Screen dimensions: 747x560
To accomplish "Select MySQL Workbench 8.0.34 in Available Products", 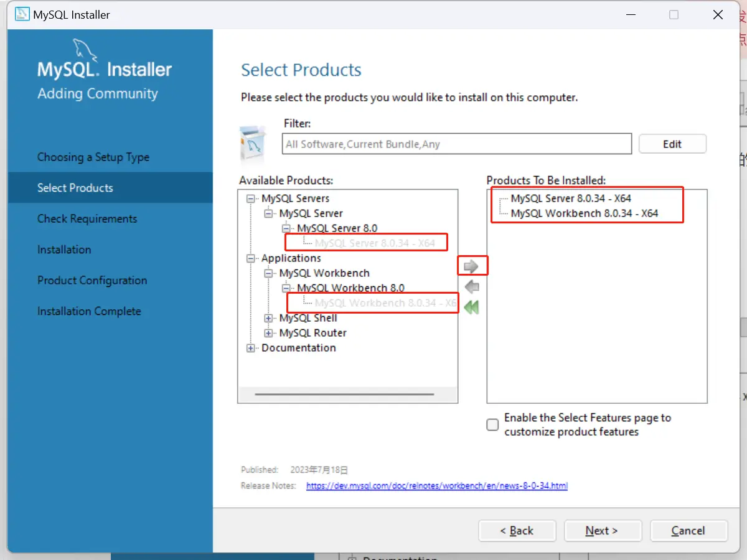I will point(386,303).
